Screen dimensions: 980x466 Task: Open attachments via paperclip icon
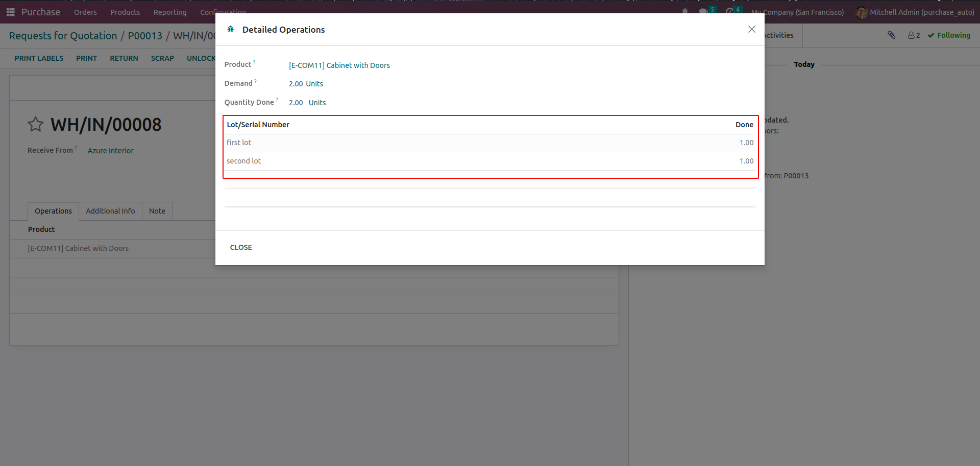click(x=891, y=35)
